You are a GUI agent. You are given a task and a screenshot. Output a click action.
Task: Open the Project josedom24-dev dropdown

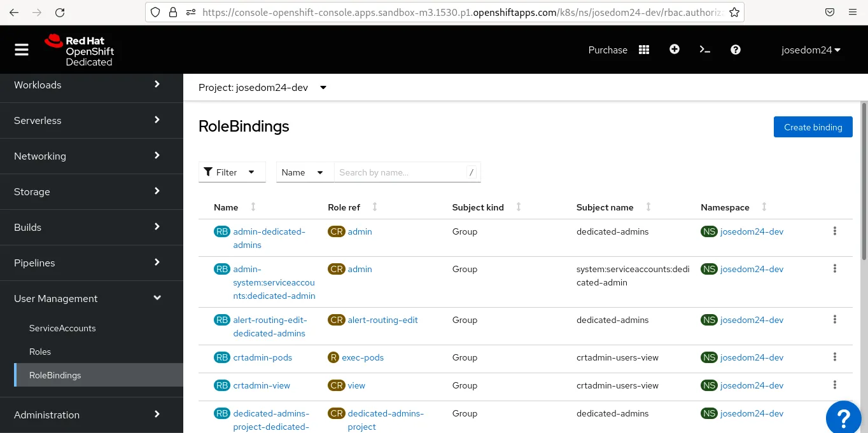click(262, 88)
